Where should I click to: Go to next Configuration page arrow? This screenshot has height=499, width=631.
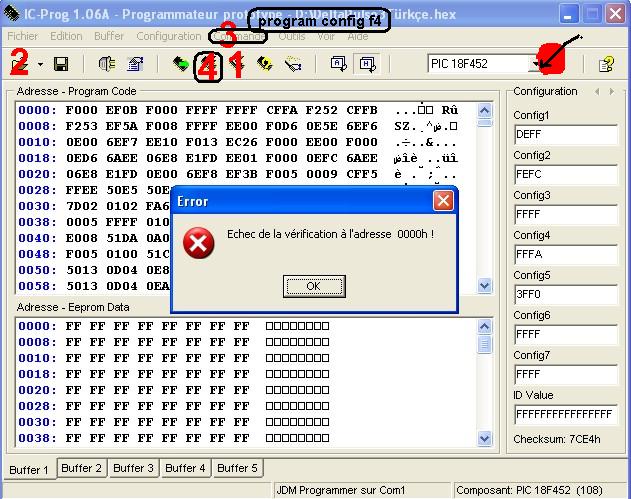click(612, 92)
